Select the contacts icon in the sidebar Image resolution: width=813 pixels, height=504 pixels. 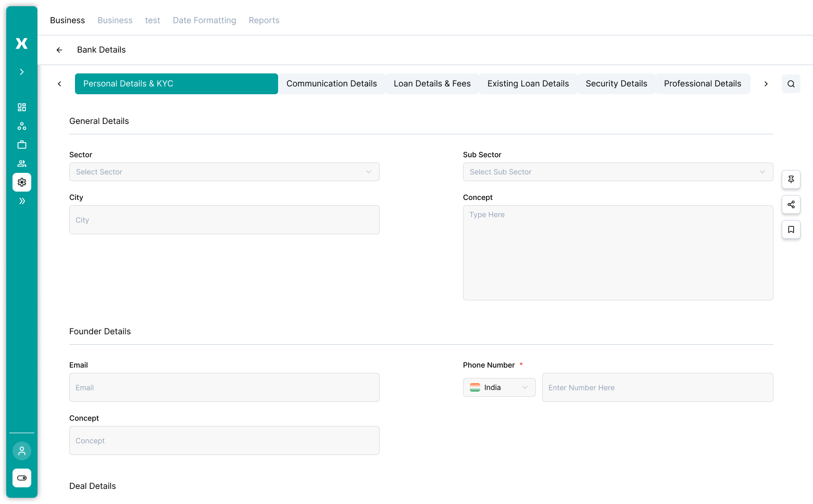tap(21, 163)
